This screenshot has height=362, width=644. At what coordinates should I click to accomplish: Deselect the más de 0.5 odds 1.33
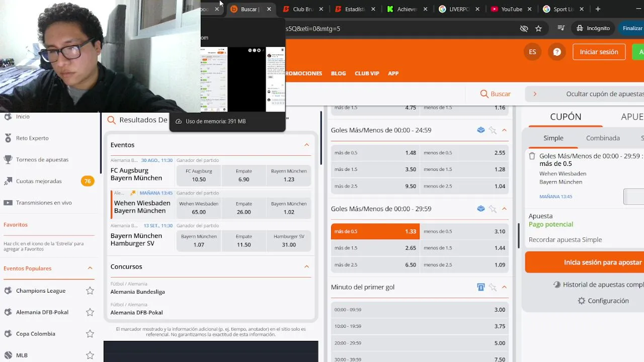coord(375,231)
